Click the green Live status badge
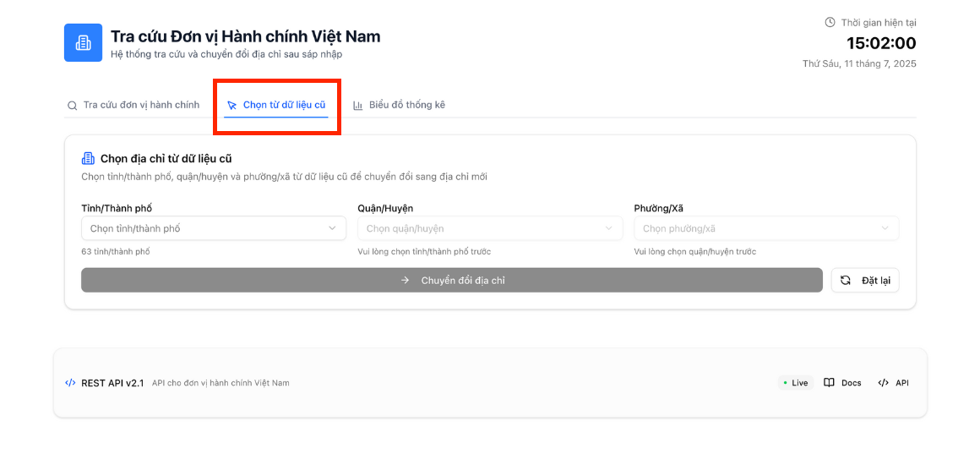 pyautogui.click(x=795, y=383)
